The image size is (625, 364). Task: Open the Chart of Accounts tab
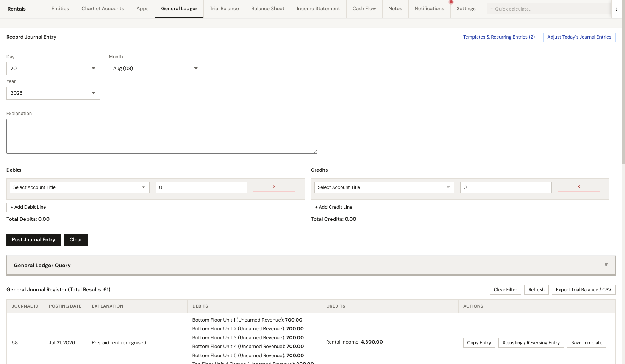[103, 9]
